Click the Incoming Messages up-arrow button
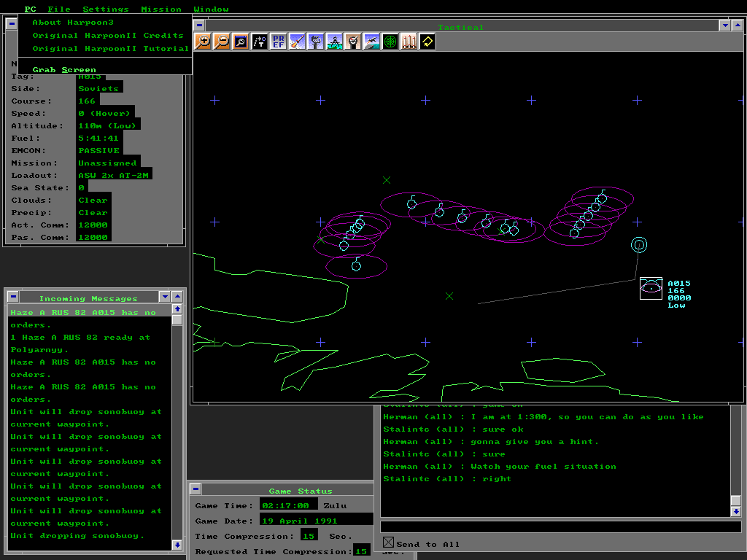Viewport: 747px width, 560px height. click(177, 296)
